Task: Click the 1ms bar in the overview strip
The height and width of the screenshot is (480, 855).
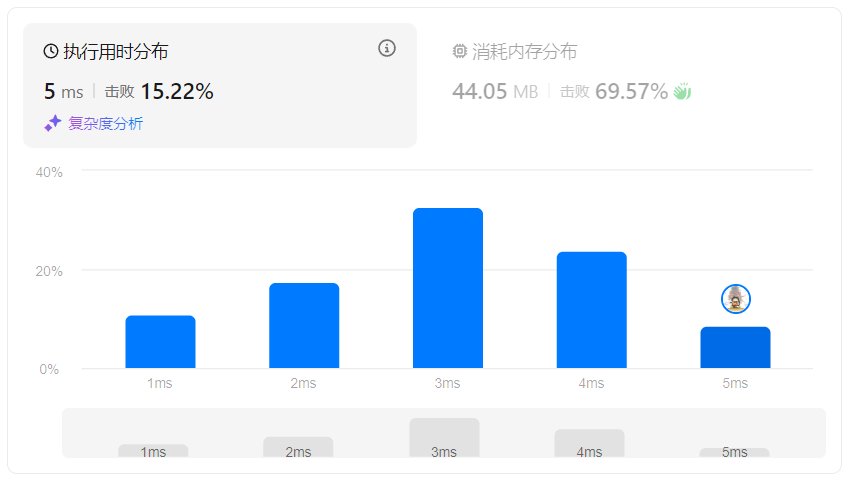Action: click(153, 451)
